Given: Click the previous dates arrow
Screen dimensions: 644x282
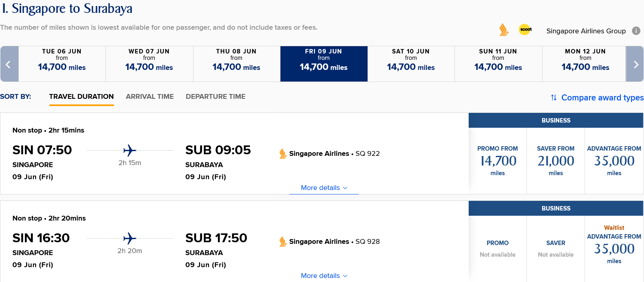Looking at the screenshot, I should 9,64.
